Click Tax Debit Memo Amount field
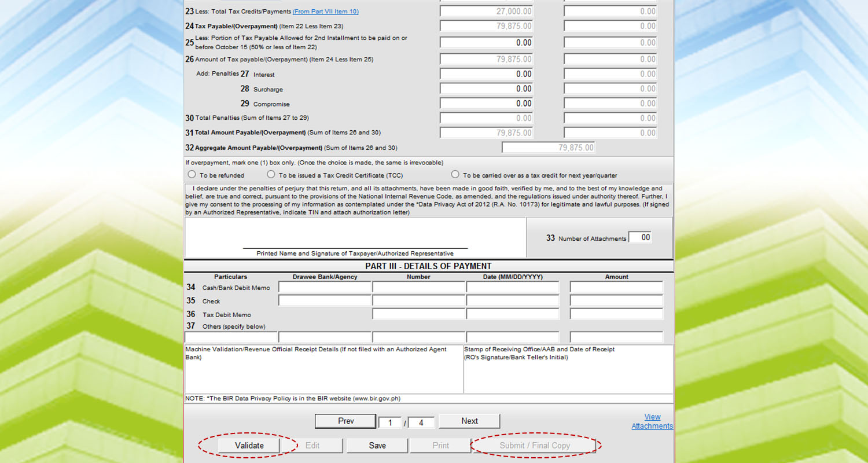This screenshot has height=463, width=868. pos(616,314)
